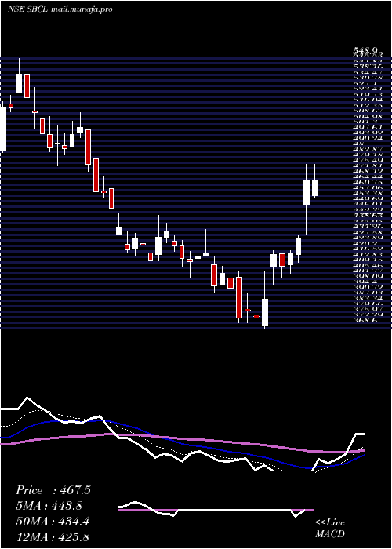
Task: Click the '548.9' top price axis label
Action: [x=365, y=53]
